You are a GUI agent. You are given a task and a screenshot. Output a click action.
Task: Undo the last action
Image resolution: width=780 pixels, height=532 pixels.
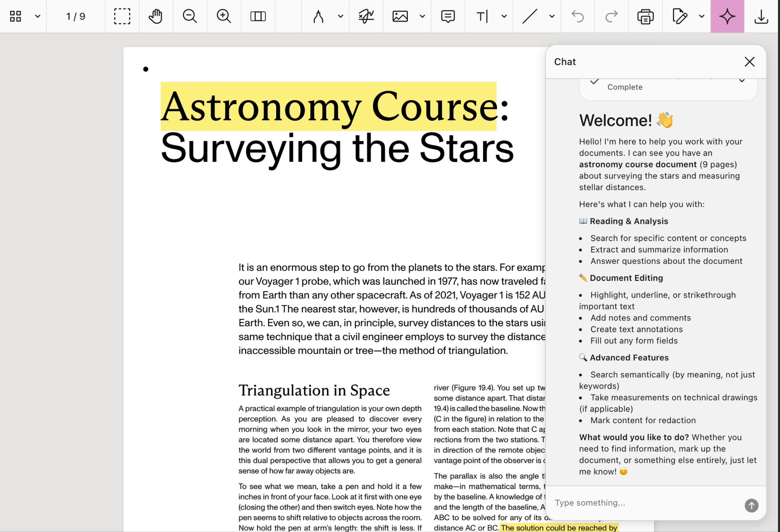tap(577, 16)
